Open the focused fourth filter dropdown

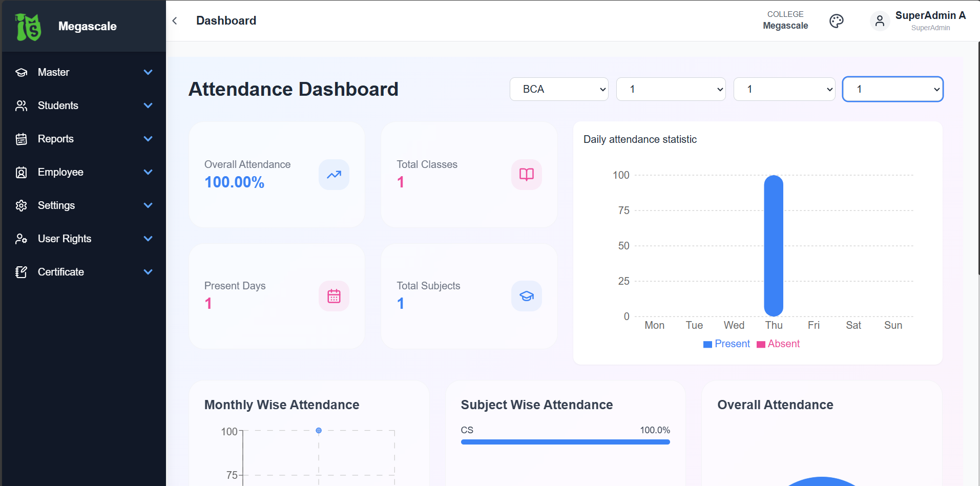(x=893, y=89)
